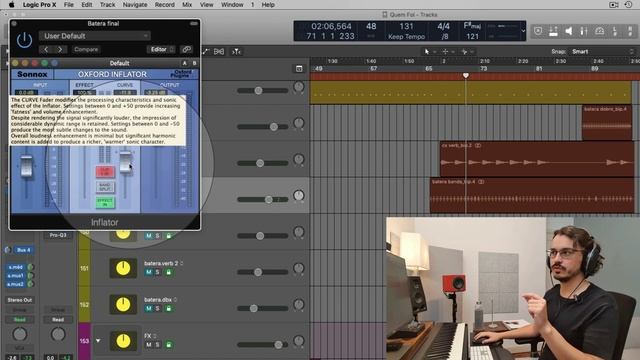Toggle the green Effect In button
Image resolution: width=640 pixels, height=360 pixels.
pos(105,202)
